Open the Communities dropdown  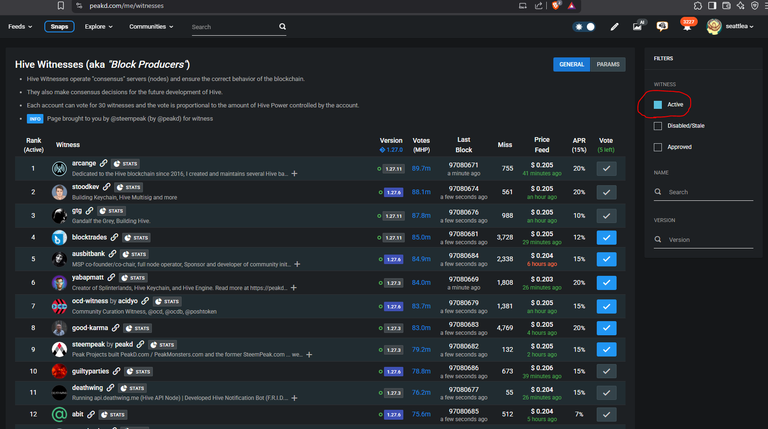(151, 26)
